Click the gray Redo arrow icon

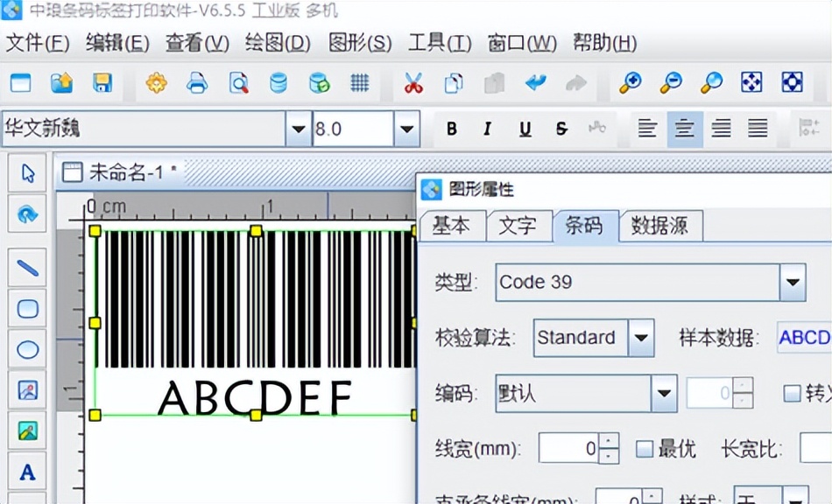point(576,82)
